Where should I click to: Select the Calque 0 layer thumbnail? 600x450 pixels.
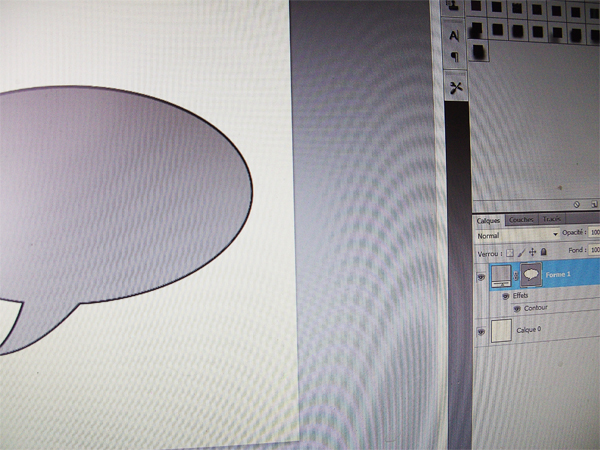point(501,331)
